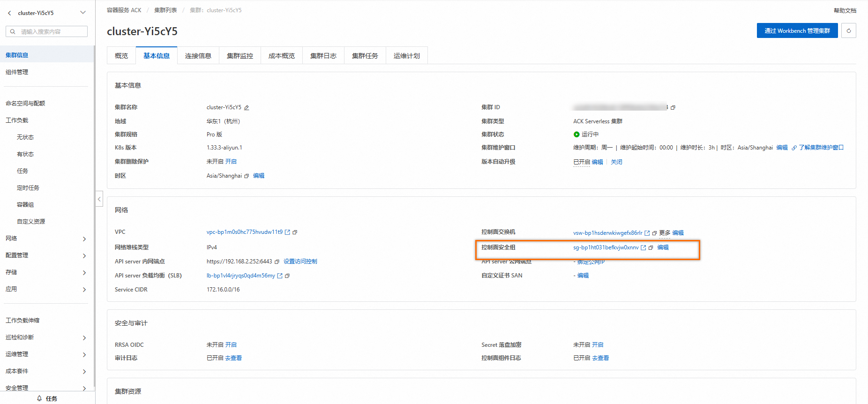Screen dimensions: 868x404
Task: Open the 帮助文档 link
Action: click(845, 10)
